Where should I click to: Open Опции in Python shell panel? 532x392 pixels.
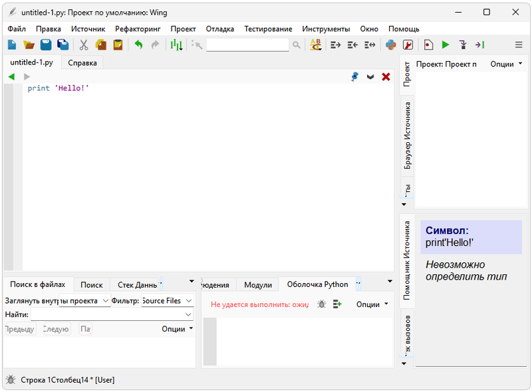tap(372, 304)
